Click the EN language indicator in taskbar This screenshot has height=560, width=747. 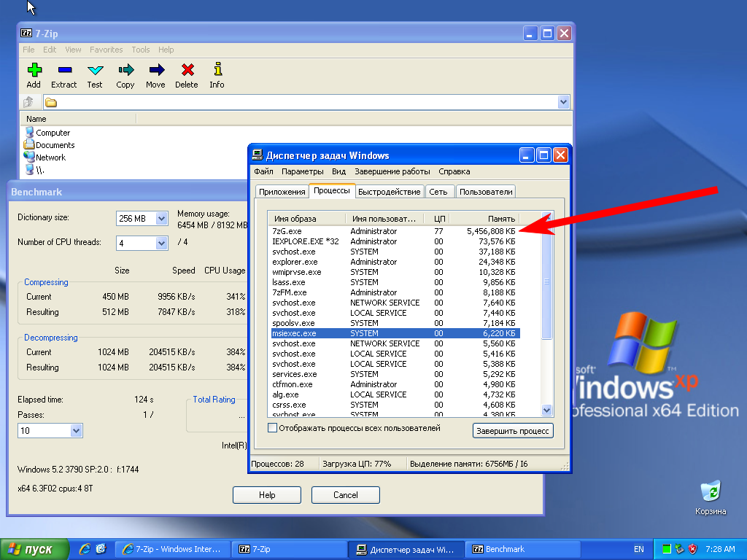(639, 549)
